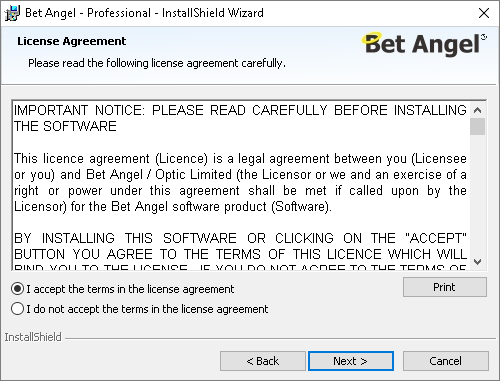The image size is (500, 381).
Task: Click the Bet Angel logo
Action: point(424,44)
